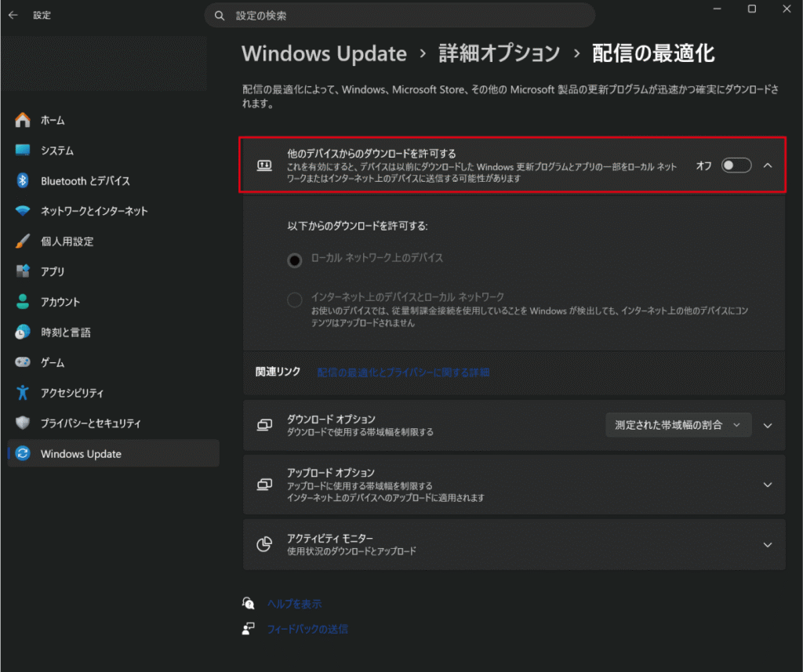Open the 測定された帯域幅の割合 dropdown
Screen dimensions: 803x672
[678, 425]
